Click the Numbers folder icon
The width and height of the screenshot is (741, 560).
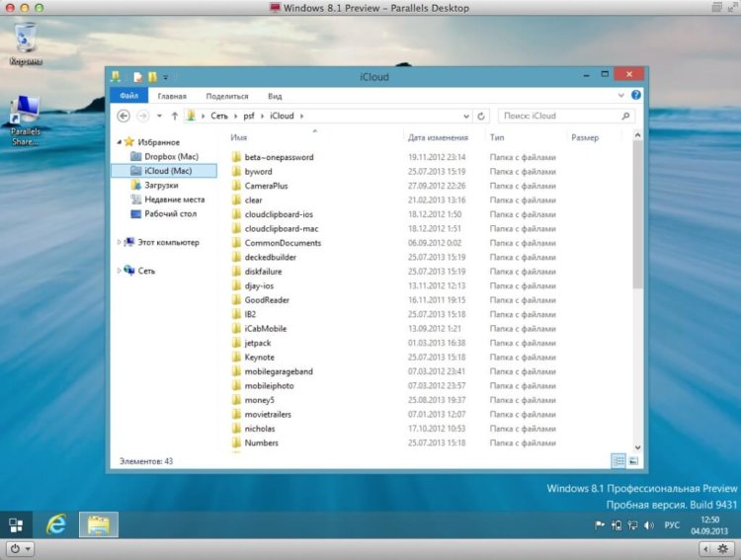(236, 442)
